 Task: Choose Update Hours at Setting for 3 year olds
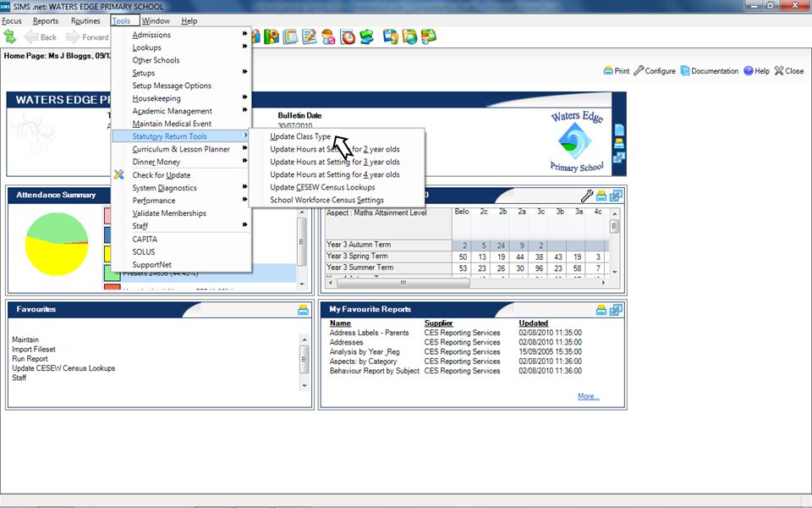point(335,162)
